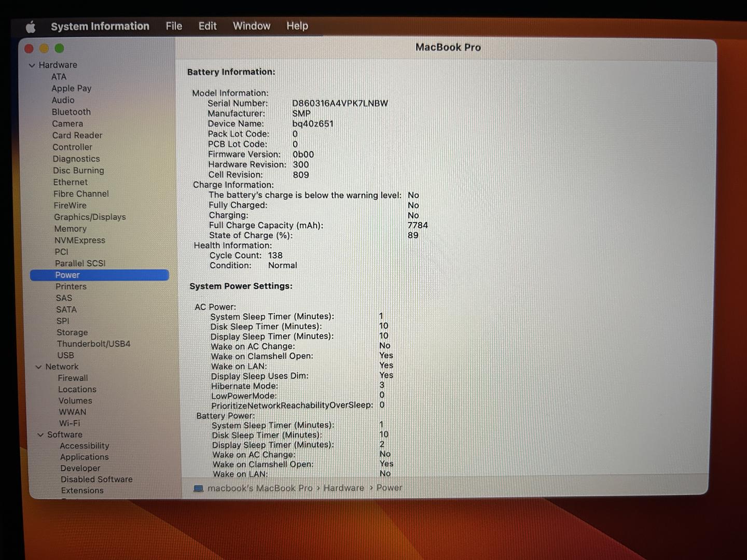Select Controller in the sidebar
747x560 pixels.
[x=73, y=147]
